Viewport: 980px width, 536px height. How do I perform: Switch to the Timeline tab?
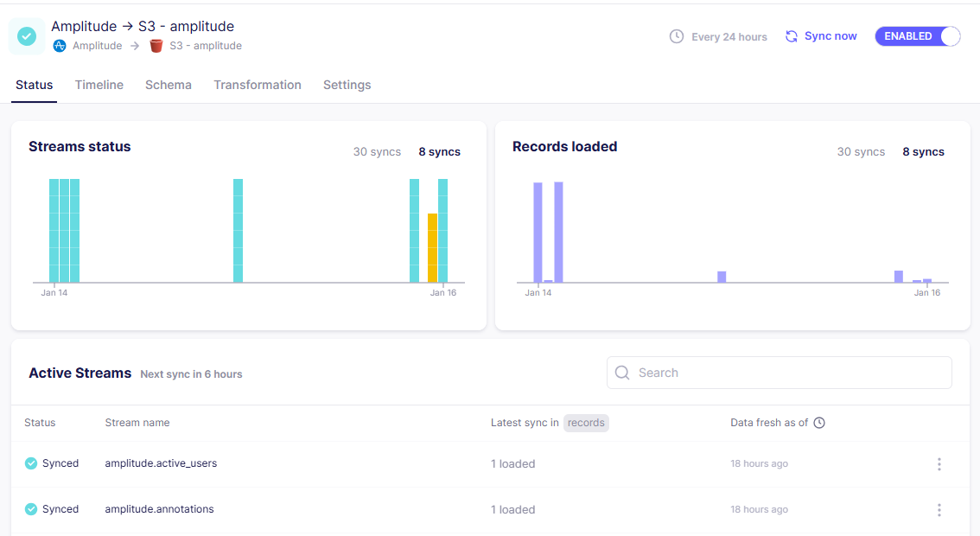point(99,85)
